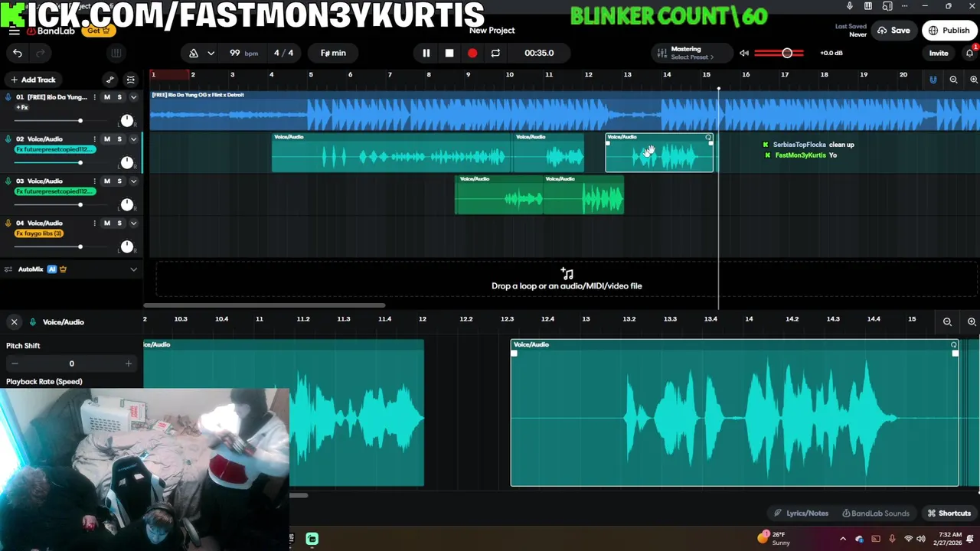Mute track 01 Rio Da Yung
The image size is (980, 551).
107,97
